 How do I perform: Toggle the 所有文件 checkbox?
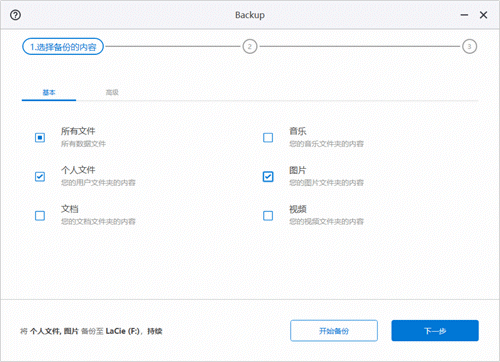coord(40,137)
